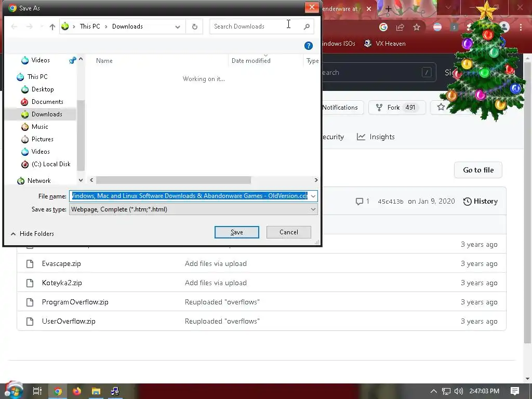
Task: Open the Insights tab on GitHub
Action: 376,137
